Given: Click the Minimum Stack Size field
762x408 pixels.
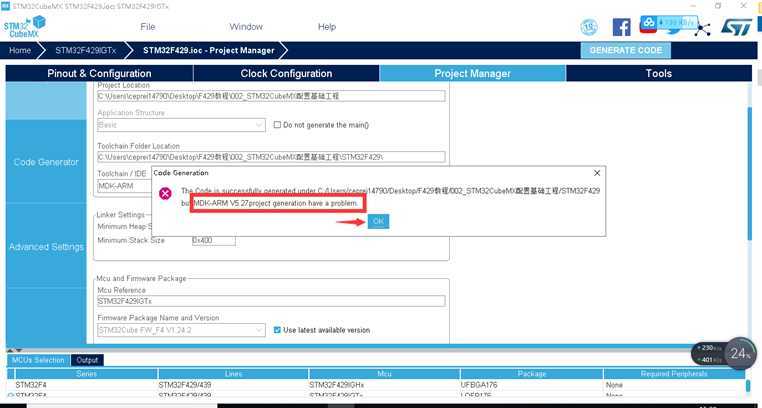Looking at the screenshot, I should click(x=214, y=240).
